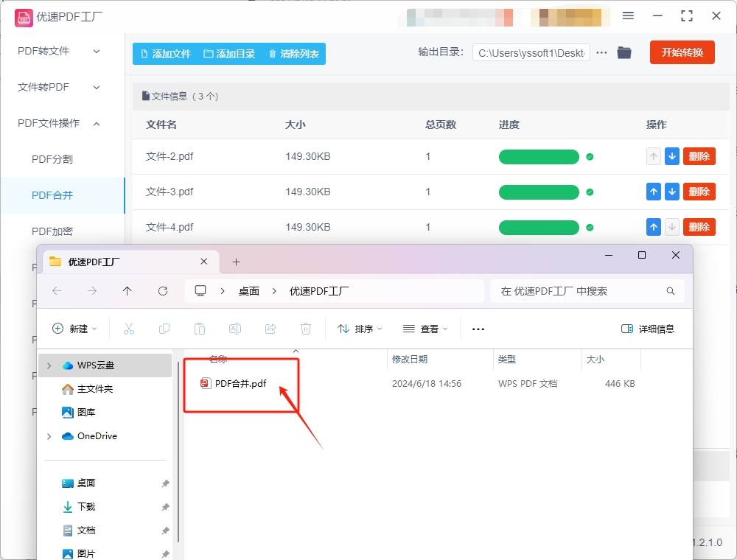This screenshot has height=560, width=737.
Task: Click the 开始转换 button
Action: point(682,52)
